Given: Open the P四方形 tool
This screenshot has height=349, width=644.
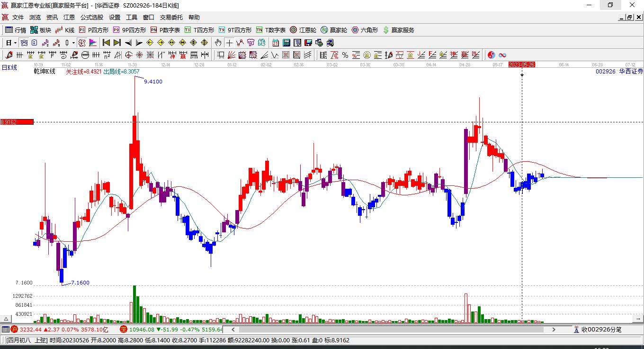Looking at the screenshot, I should pyautogui.click(x=94, y=30).
